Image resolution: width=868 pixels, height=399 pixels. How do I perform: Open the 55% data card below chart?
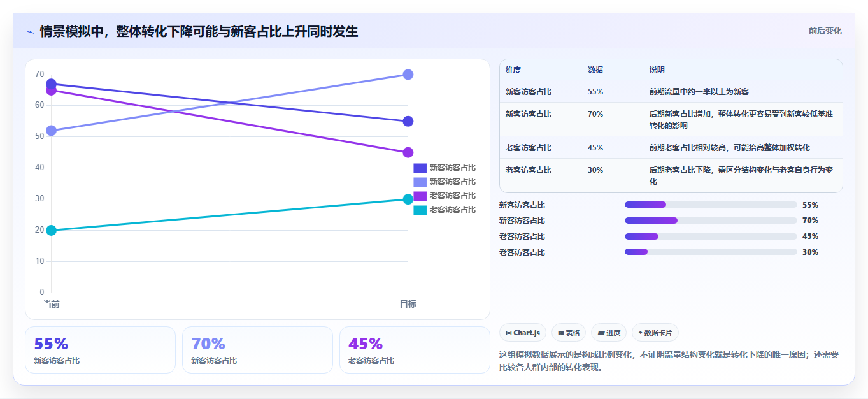[x=100, y=350]
